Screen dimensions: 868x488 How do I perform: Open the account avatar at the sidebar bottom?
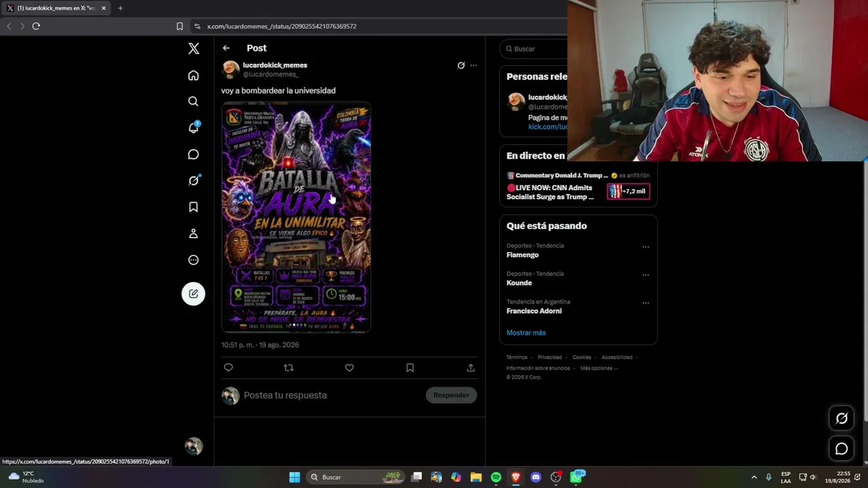[x=193, y=446]
